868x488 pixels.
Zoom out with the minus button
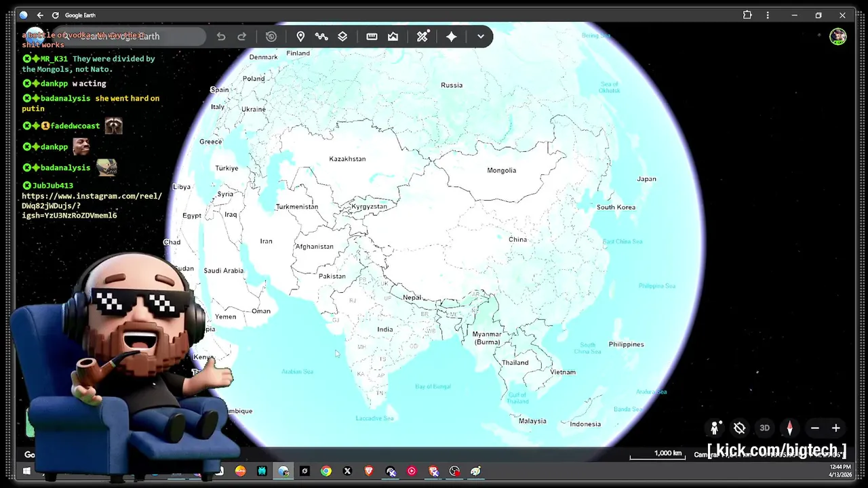[x=815, y=428]
